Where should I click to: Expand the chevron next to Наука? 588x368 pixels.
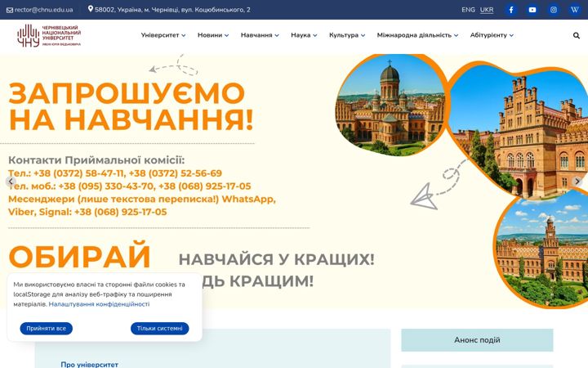point(315,36)
